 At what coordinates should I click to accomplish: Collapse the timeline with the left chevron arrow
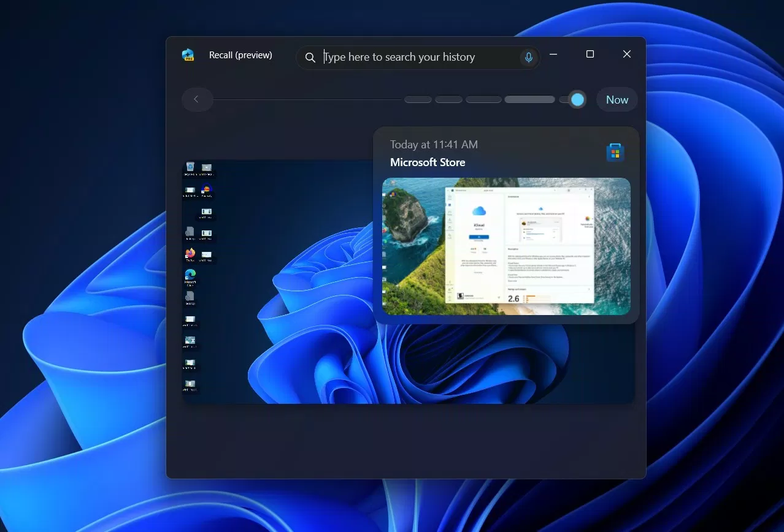point(196,99)
